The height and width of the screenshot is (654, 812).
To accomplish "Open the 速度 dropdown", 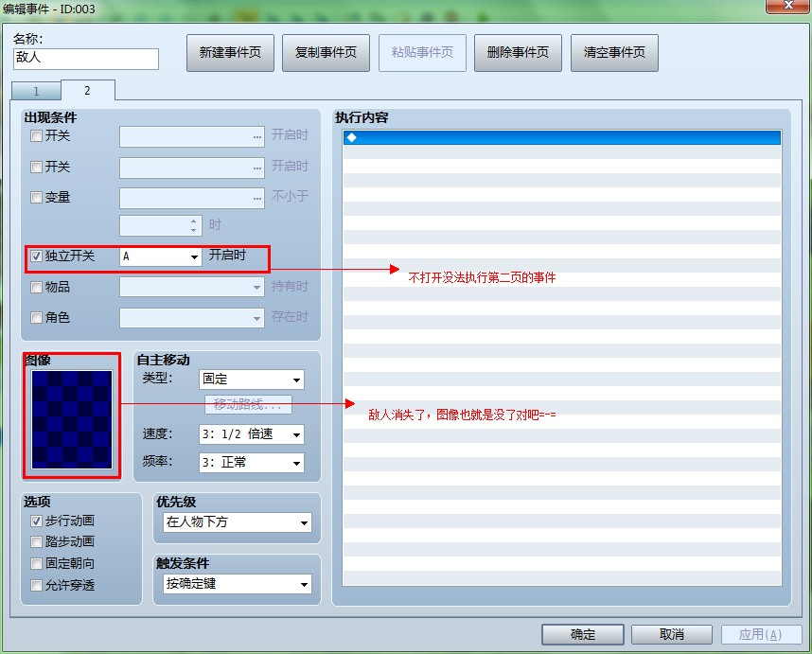I will 252,434.
